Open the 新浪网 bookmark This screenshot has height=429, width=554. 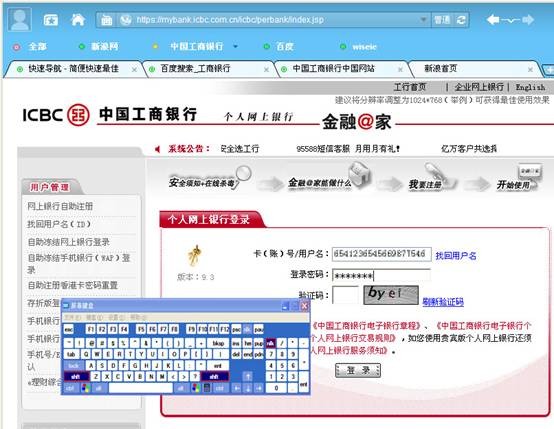(105, 46)
